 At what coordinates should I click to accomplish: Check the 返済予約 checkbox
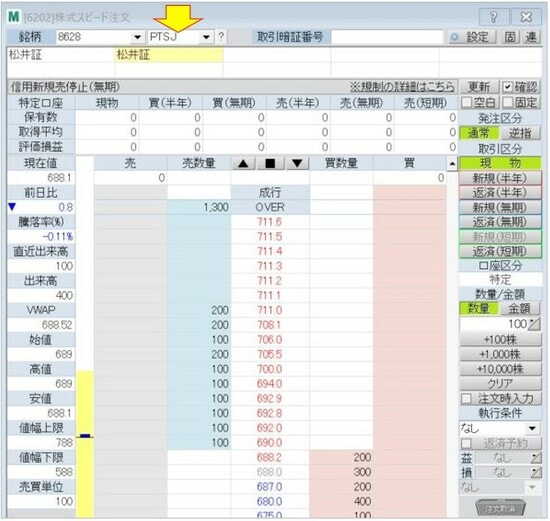466,443
